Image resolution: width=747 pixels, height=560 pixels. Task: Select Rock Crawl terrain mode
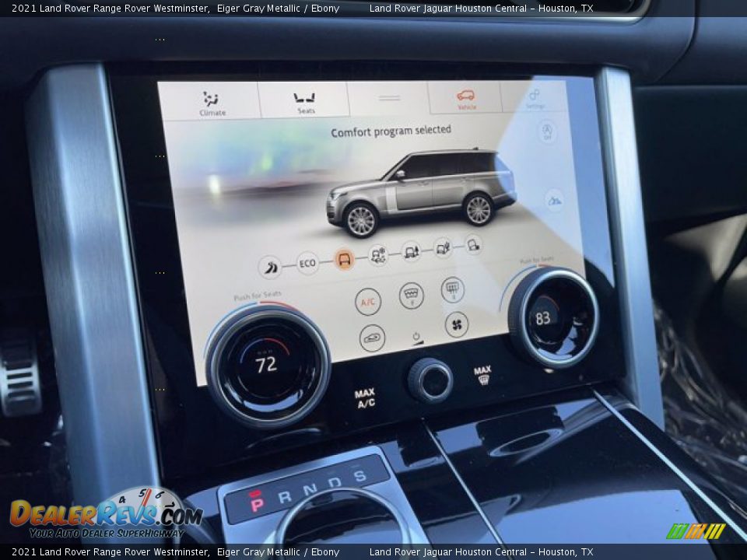click(x=472, y=245)
